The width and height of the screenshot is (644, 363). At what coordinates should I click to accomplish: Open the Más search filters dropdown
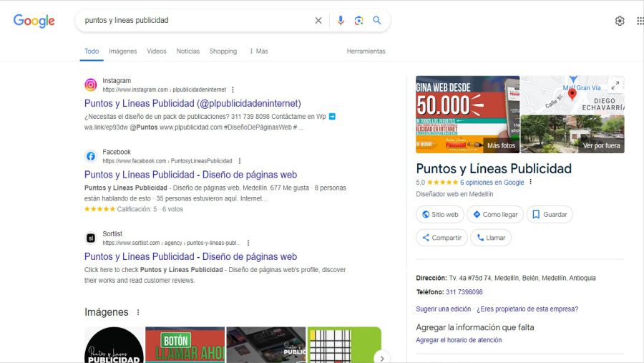(x=258, y=52)
